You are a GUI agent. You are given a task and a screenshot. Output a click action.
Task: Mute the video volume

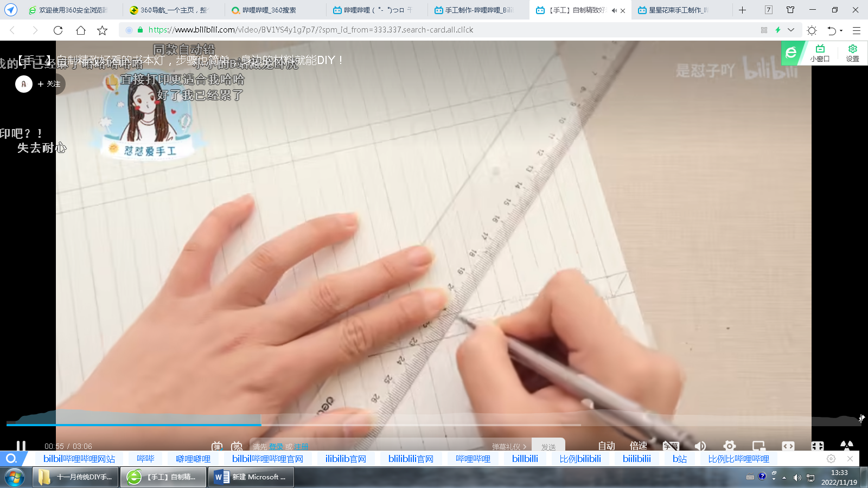tap(700, 446)
